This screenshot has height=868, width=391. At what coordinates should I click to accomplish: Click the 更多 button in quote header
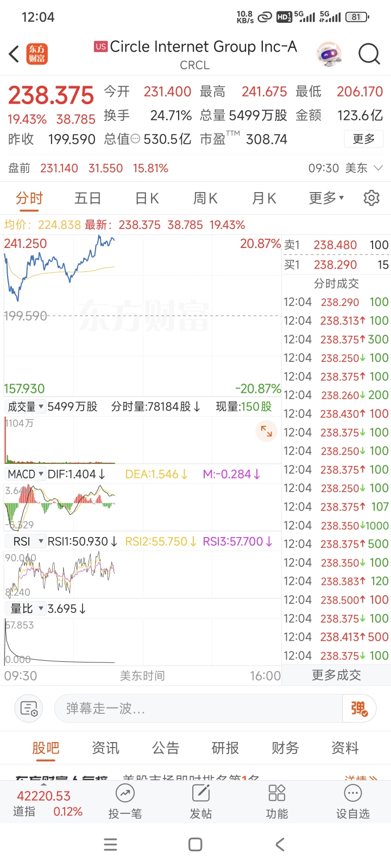[364, 139]
